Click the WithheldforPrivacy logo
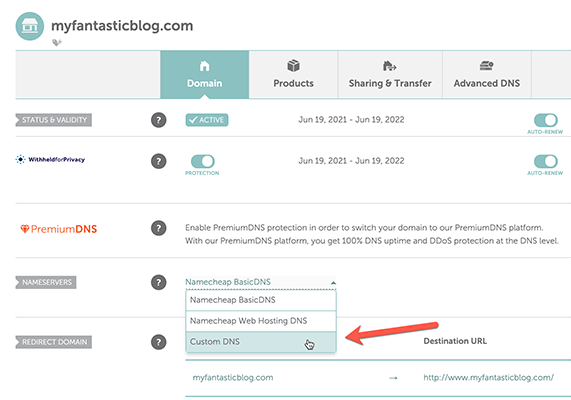Image resolution: width=571 pixels, height=400 pixels. 50,160
